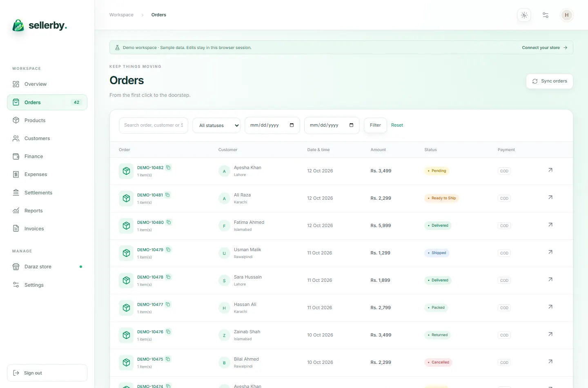
Task: Select Orders in sidebar
Action: tap(47, 102)
